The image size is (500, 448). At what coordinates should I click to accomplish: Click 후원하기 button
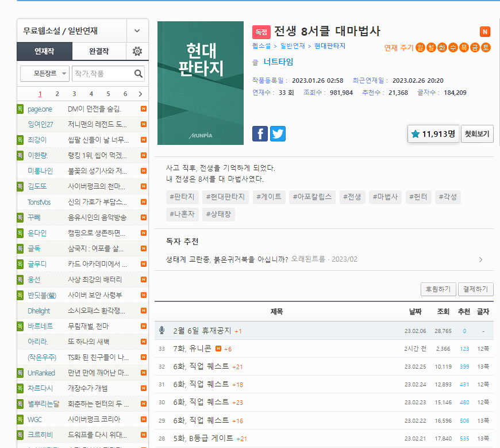click(438, 289)
